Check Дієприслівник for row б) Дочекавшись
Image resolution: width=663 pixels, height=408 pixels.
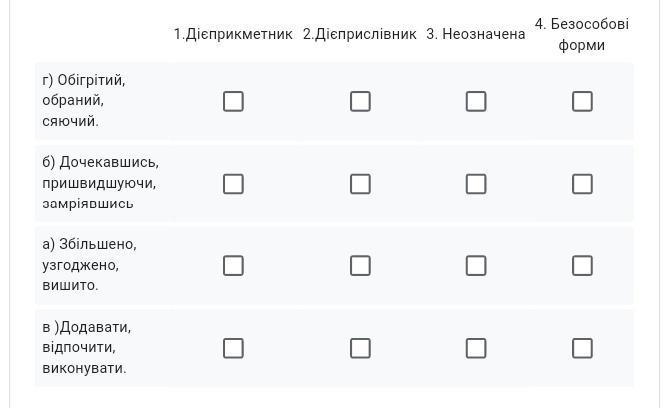(x=360, y=184)
